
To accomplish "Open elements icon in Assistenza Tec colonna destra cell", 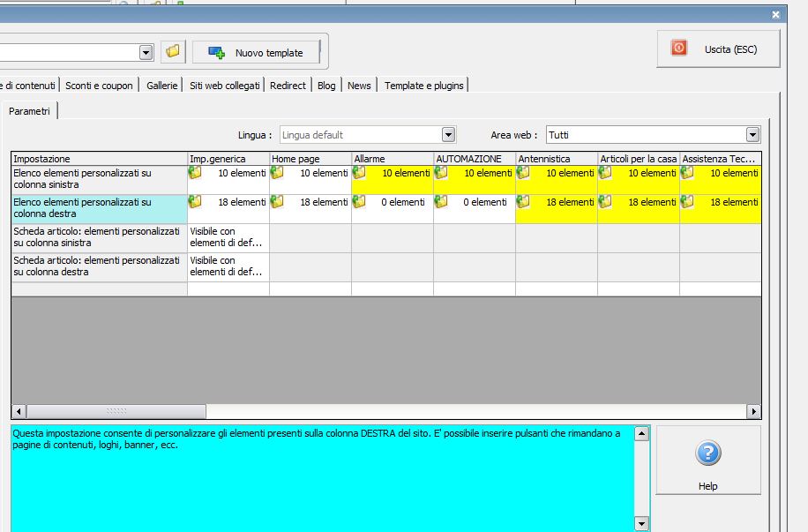I will [x=686, y=201].
